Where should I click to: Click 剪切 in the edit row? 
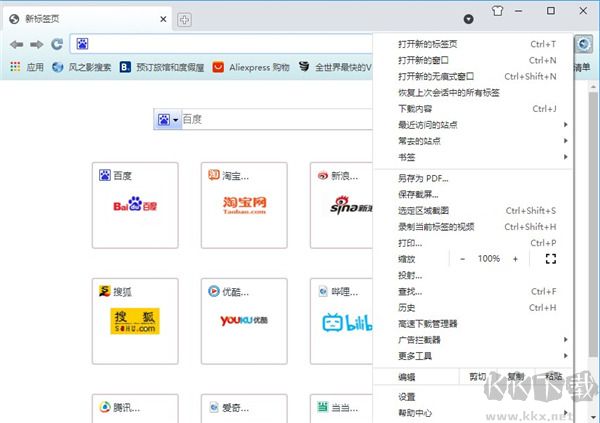pyautogui.click(x=478, y=377)
